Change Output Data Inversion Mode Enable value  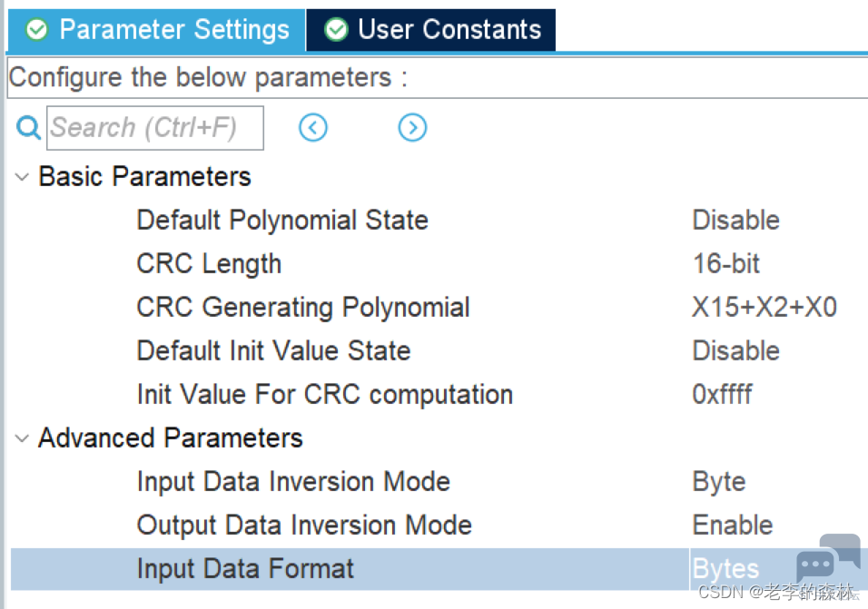click(x=733, y=525)
